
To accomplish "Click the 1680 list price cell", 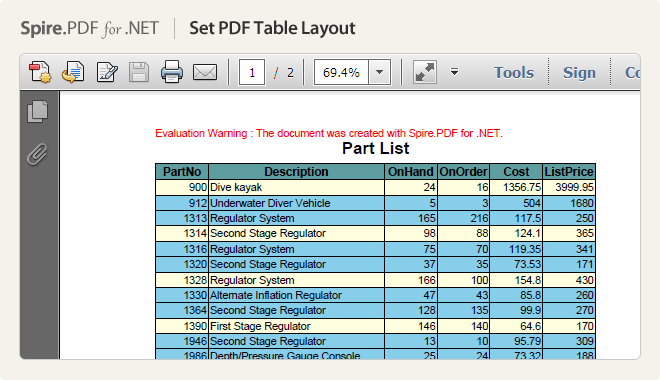I will [569, 203].
